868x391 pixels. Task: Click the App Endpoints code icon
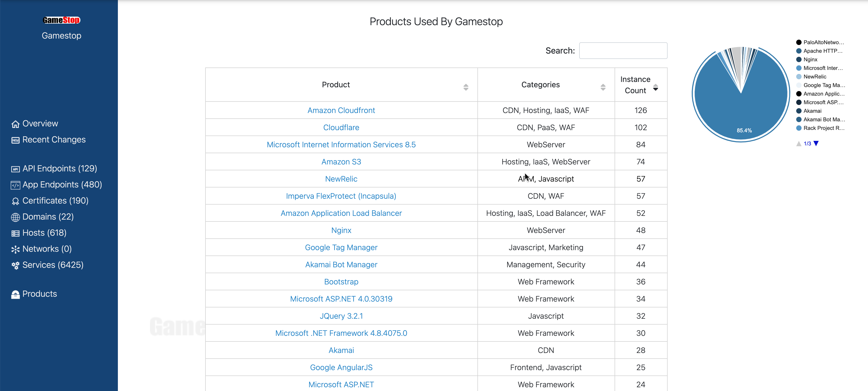[x=16, y=185]
